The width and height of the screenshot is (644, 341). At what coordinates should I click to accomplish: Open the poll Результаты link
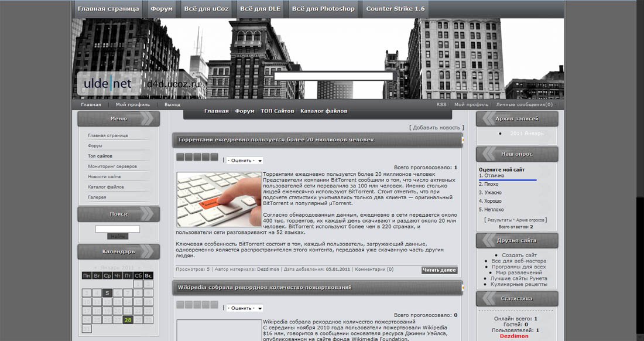499,220
